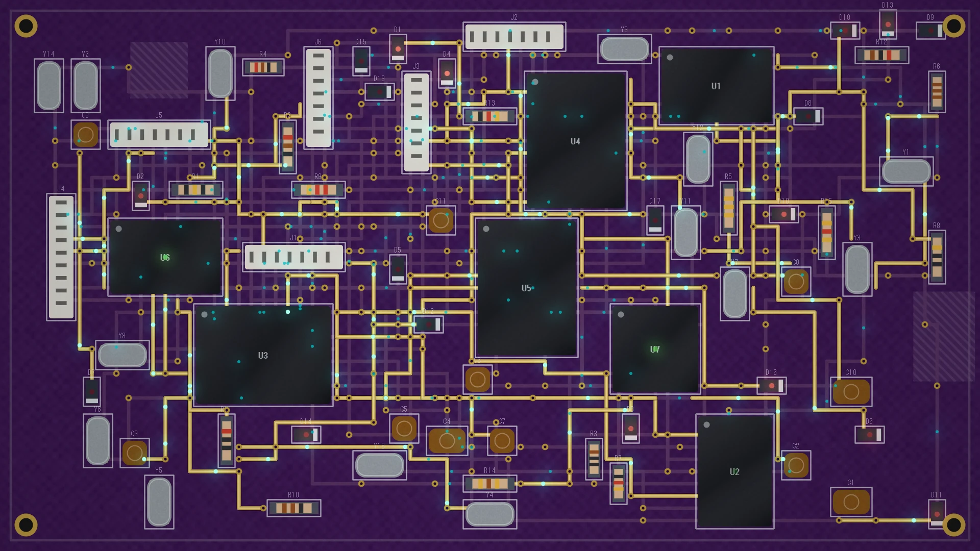Select diode D15
This screenshot has height=551, width=980.
pyautogui.click(x=361, y=61)
